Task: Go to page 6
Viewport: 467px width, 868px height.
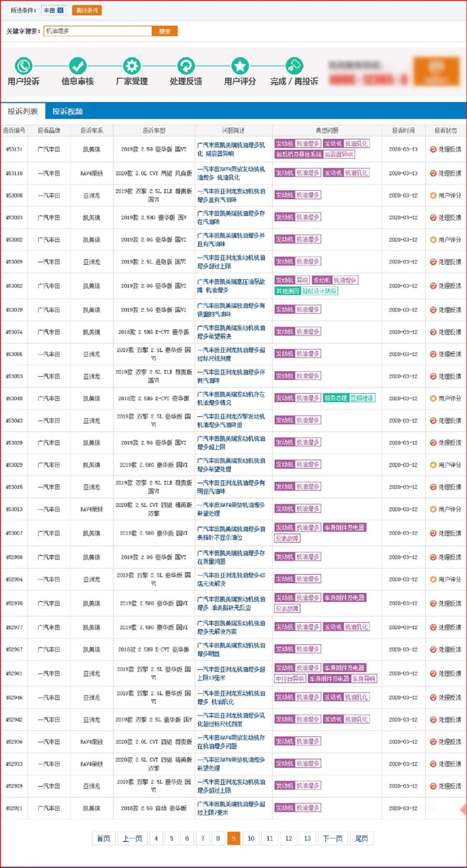Action: 187,838
